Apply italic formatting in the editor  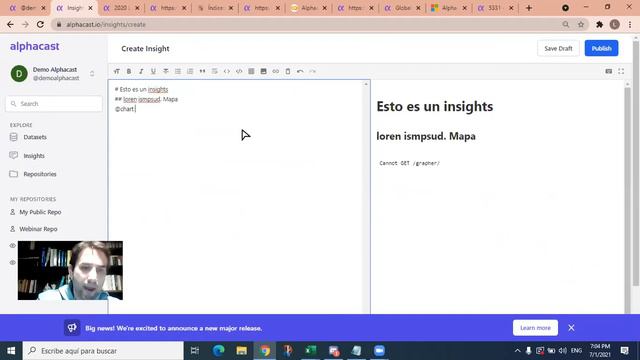[141, 71]
